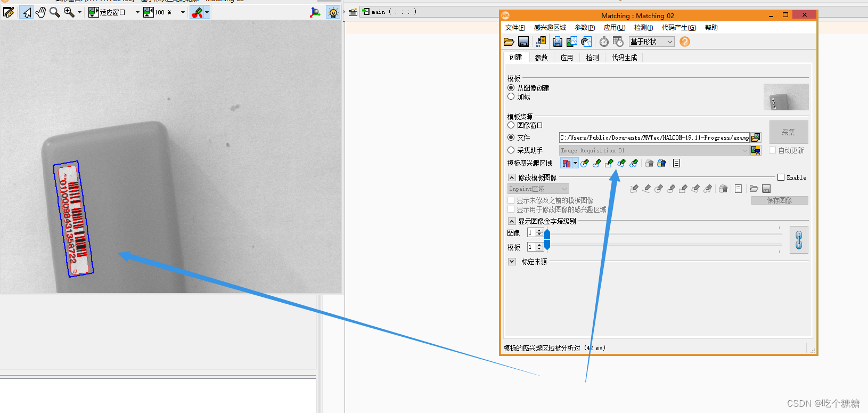Expand the '标定来源' section

[512, 262]
